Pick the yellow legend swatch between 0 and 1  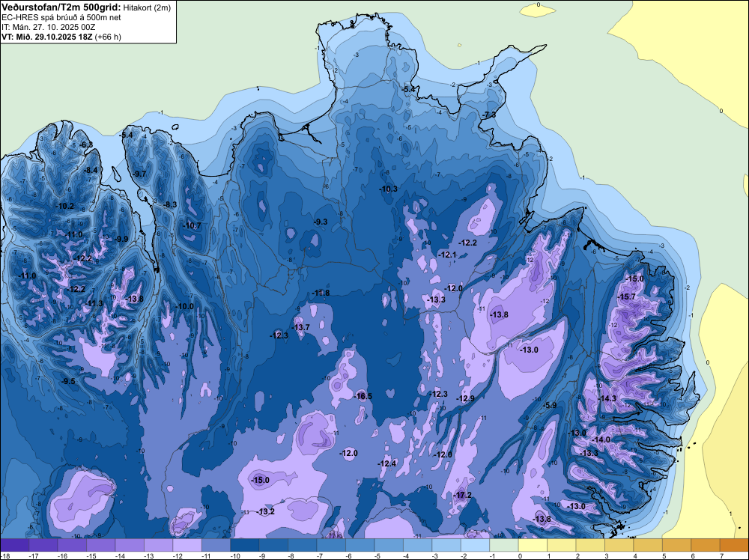tap(533, 545)
